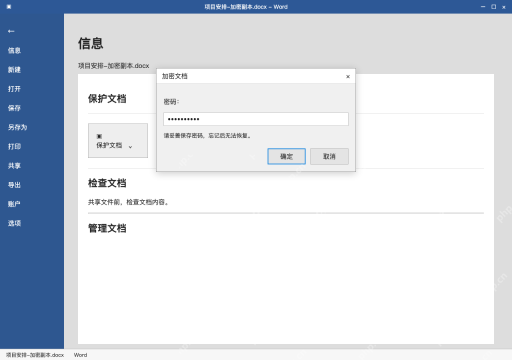Image resolution: width=512 pixels, height=360 pixels.
Task: Click the 确定 button in dialog
Action: [x=286, y=156]
